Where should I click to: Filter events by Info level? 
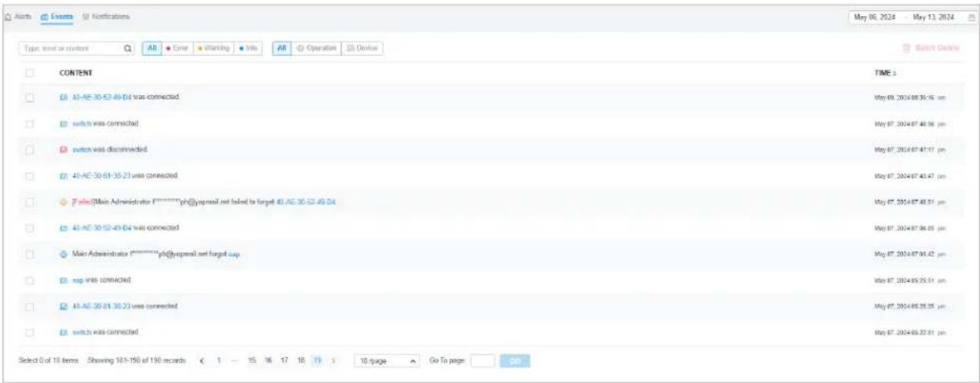[248, 48]
